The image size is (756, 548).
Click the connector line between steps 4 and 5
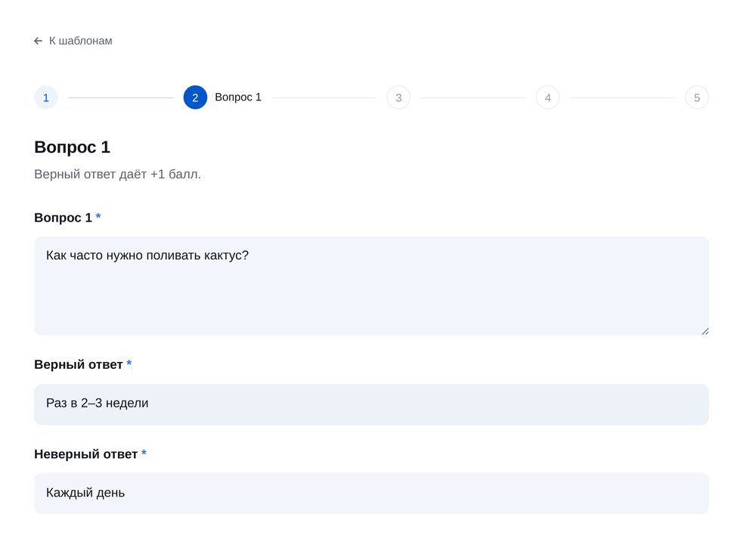622,98
